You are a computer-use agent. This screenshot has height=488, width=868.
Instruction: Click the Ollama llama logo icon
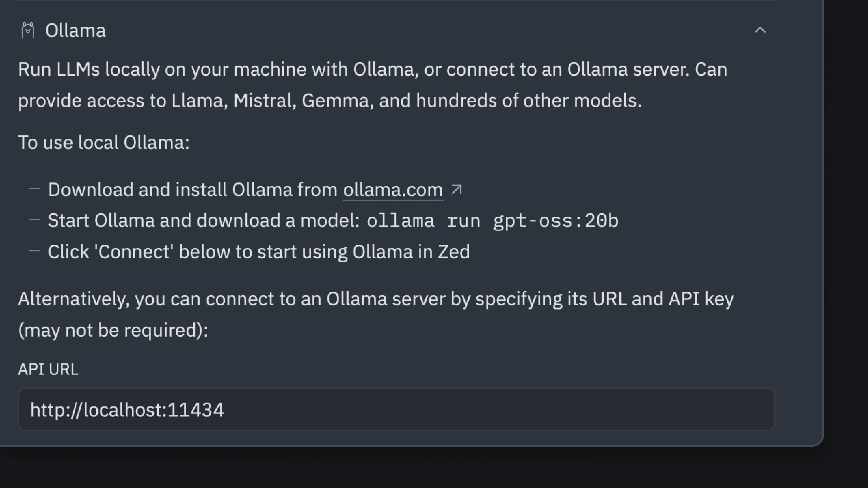click(28, 30)
